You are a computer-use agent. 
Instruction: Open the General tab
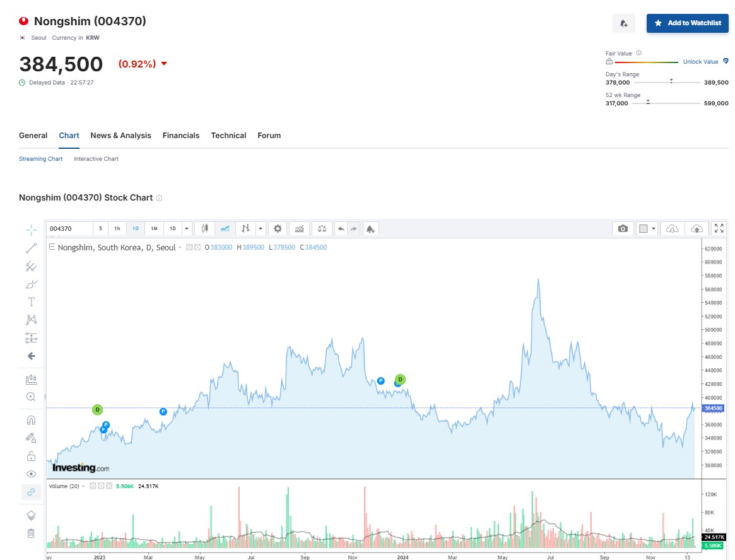coord(33,136)
